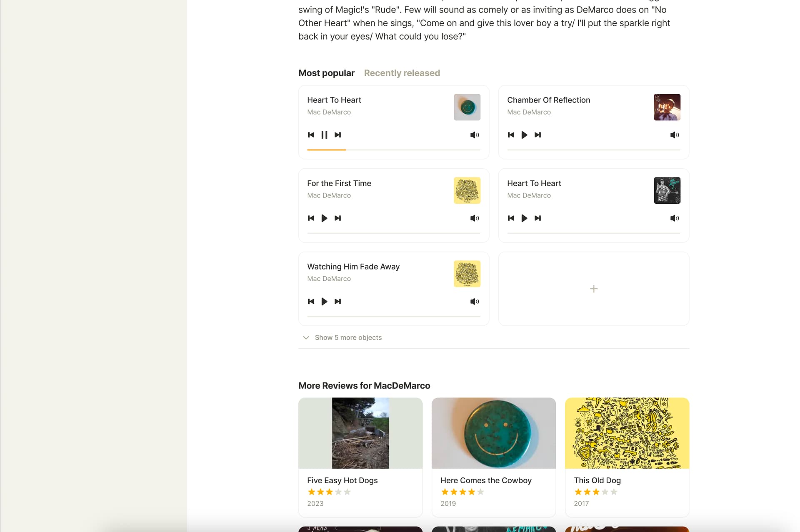This screenshot has height=532, width=800.
Task: Play the For the First Time track
Action: (324, 218)
